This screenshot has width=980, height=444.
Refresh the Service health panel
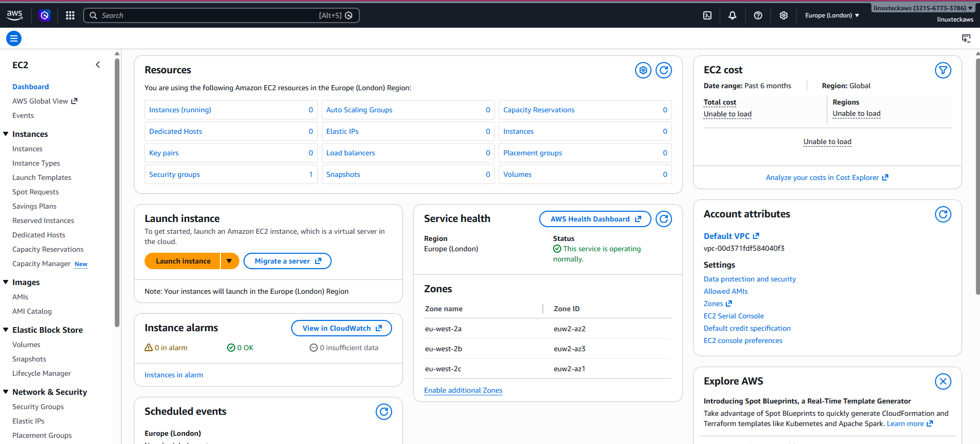tap(664, 219)
